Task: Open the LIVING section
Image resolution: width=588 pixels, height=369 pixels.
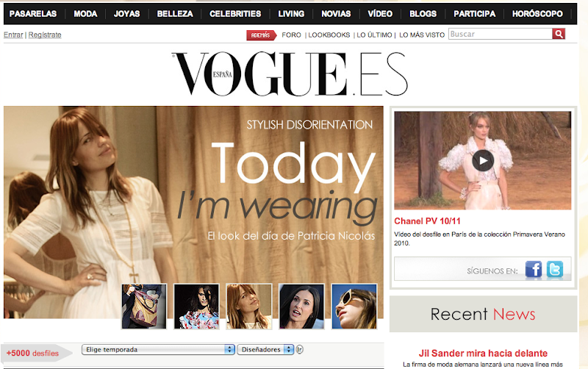Action: click(291, 14)
